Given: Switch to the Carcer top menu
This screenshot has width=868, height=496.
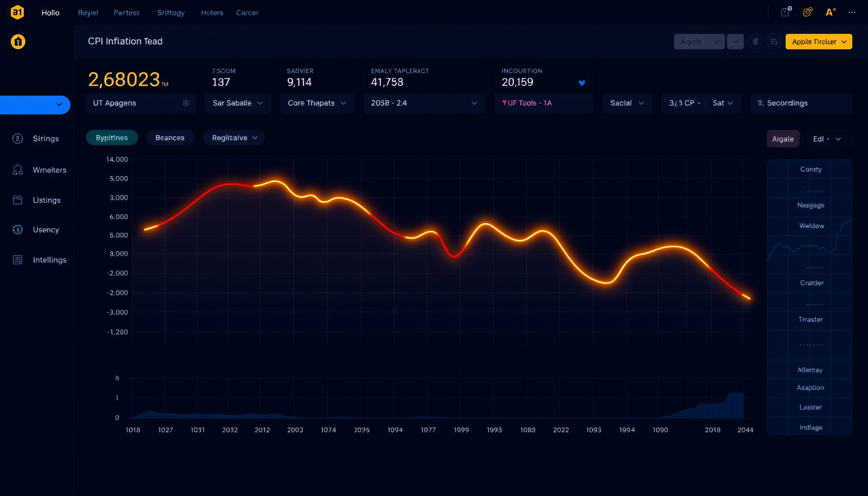Looking at the screenshot, I should [x=247, y=13].
